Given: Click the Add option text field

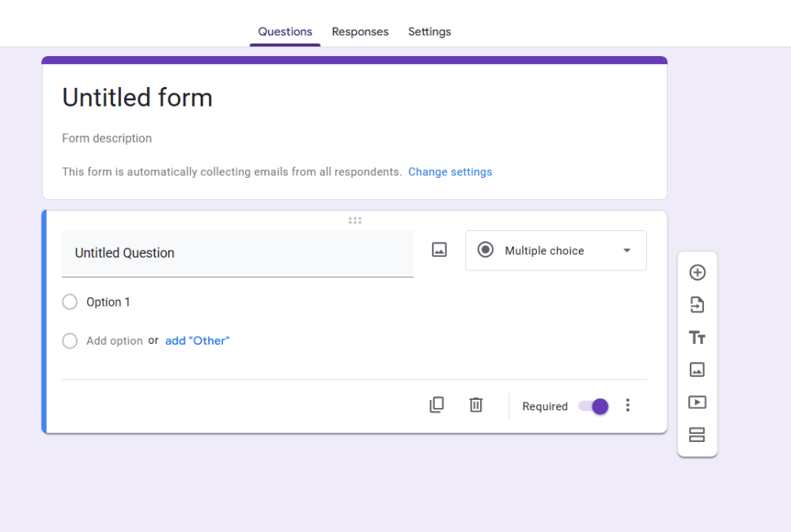Looking at the screenshot, I should [115, 341].
